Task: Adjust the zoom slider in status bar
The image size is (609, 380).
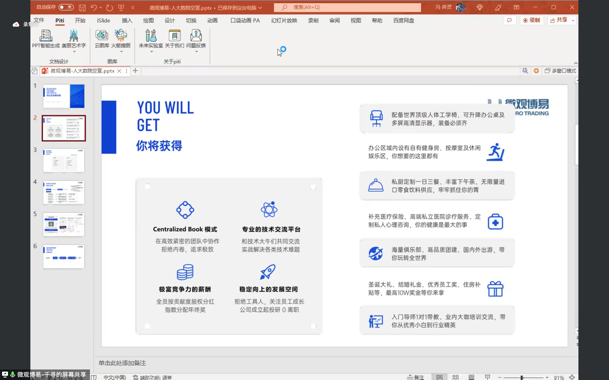Action: 522,377
